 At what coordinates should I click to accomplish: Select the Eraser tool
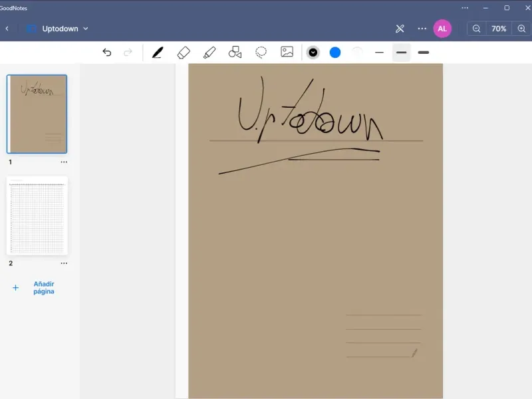184,53
